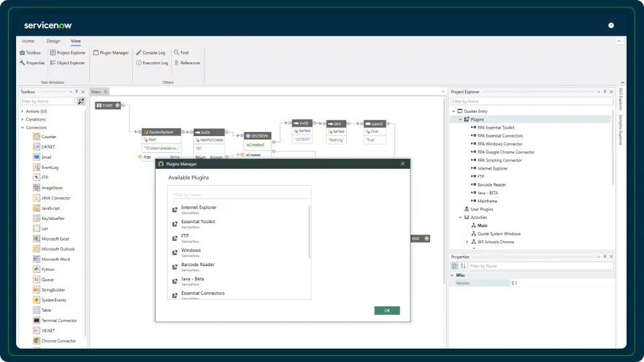Select the Microsoft Excel connector

[x=52, y=239]
